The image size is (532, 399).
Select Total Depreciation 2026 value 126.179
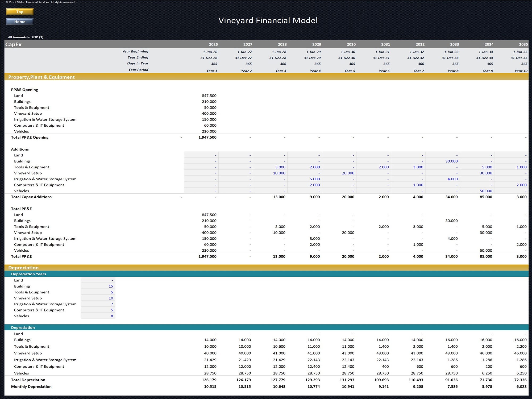[210, 380]
